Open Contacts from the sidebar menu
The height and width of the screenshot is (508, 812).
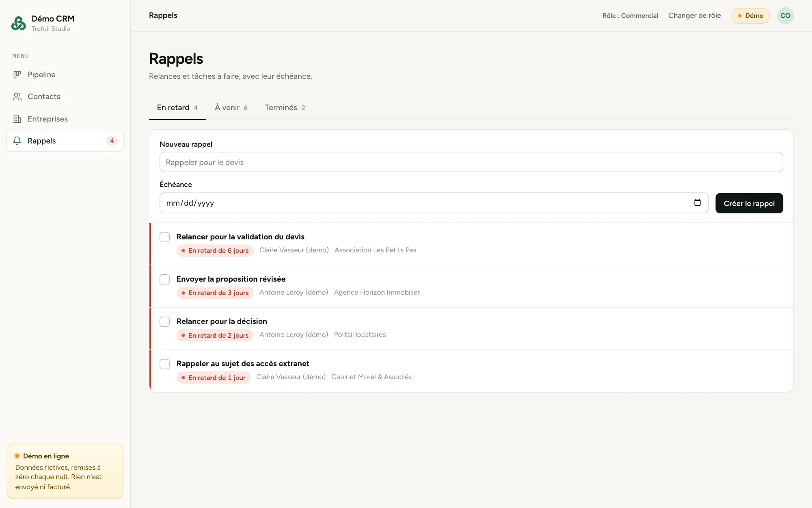click(65, 97)
